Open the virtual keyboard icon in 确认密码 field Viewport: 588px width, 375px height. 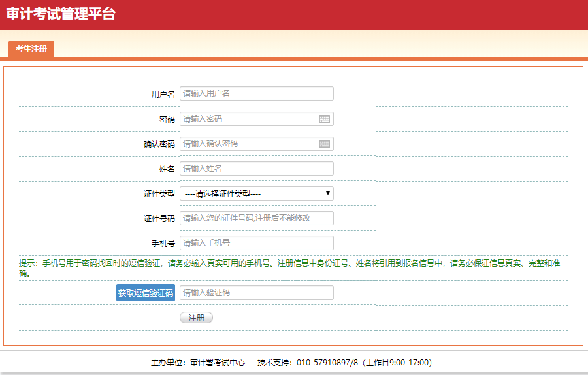click(324, 144)
